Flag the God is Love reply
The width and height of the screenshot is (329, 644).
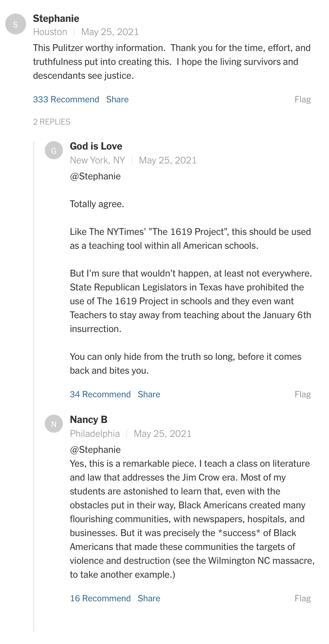303,395
